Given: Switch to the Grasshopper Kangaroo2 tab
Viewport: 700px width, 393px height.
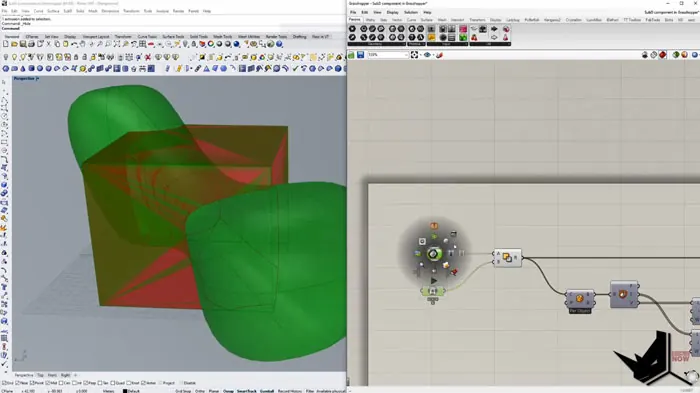Looking at the screenshot, I should pyautogui.click(x=552, y=20).
